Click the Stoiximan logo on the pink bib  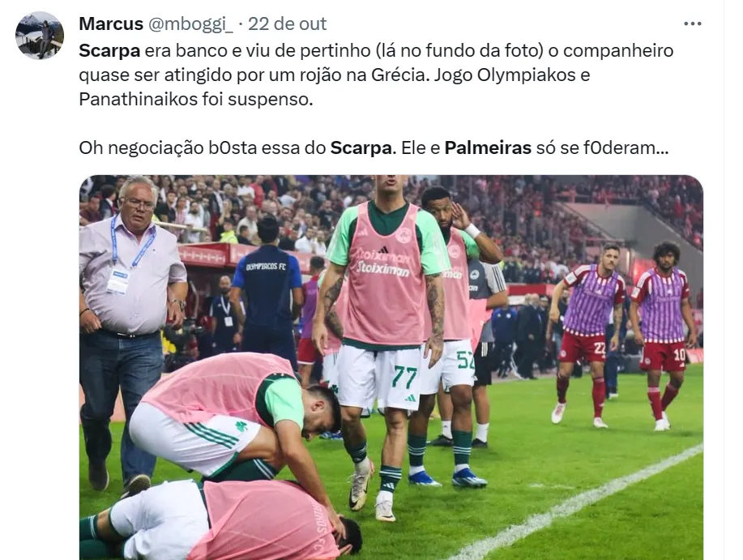(x=383, y=263)
